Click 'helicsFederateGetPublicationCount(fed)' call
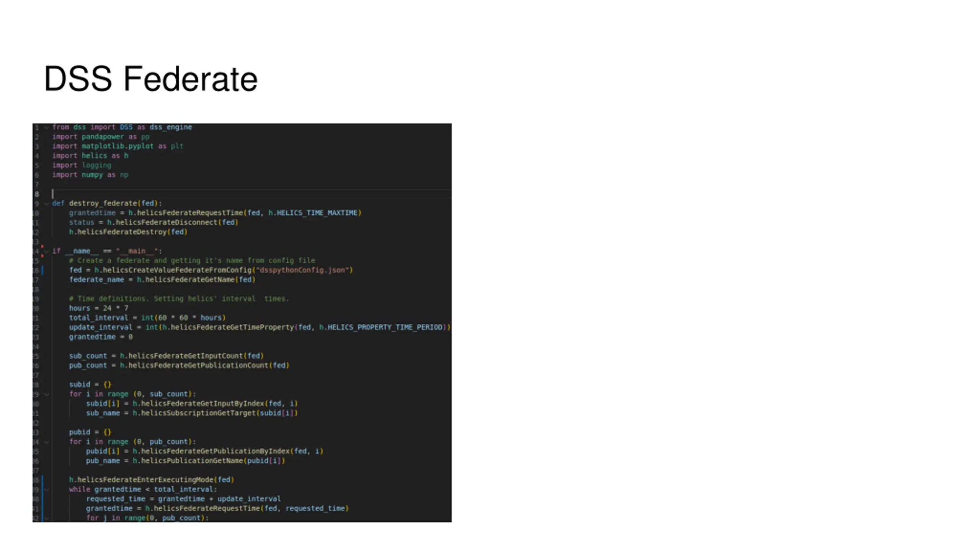 click(209, 365)
